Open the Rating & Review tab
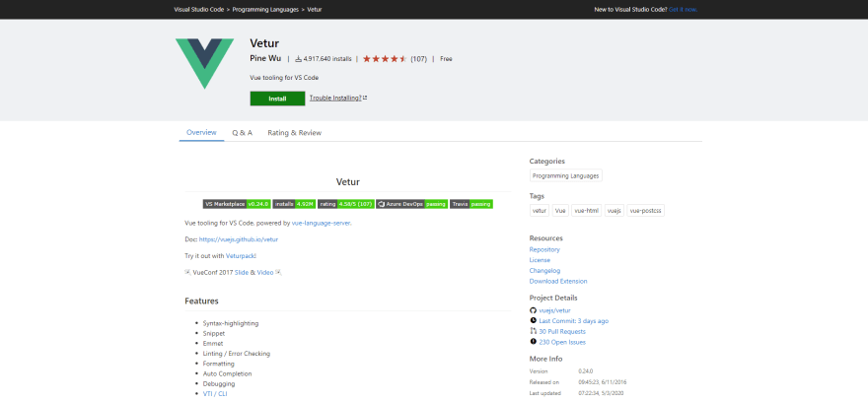Screen dimensions: 868x402 (x=295, y=133)
